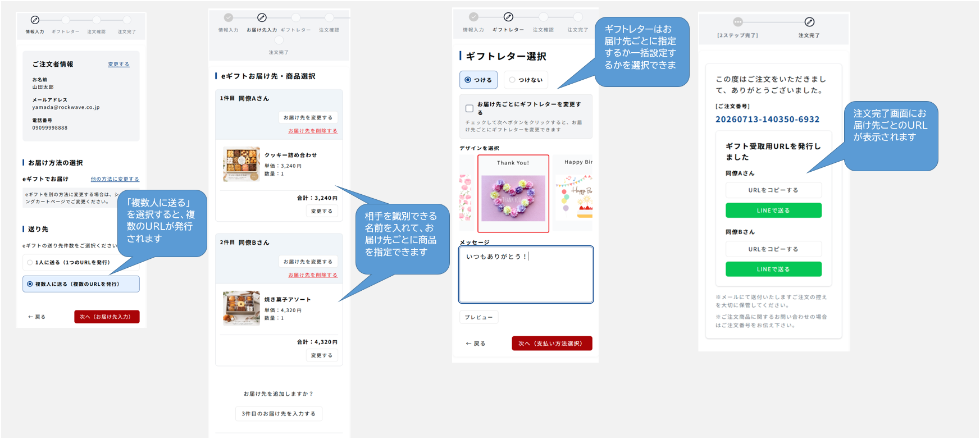This screenshot has width=980, height=439.
Task: Click the メッセージ text area
Action: pyautogui.click(x=526, y=275)
